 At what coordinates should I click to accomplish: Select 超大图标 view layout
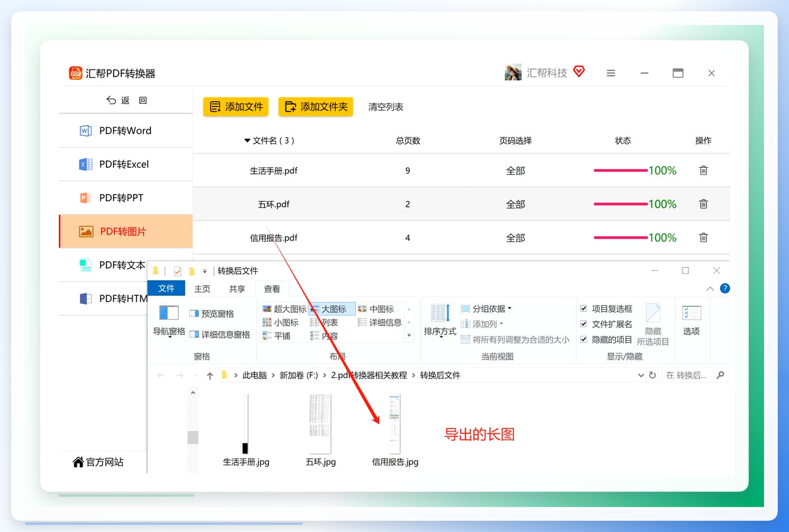284,309
